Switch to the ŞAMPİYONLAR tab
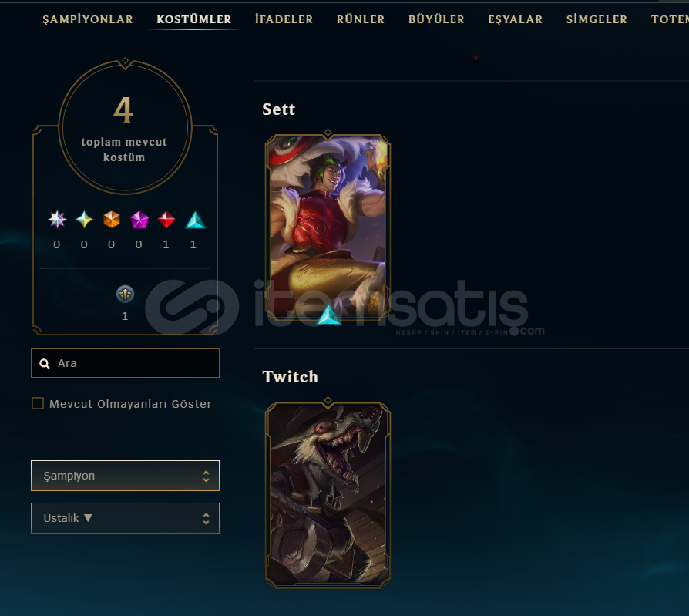This screenshot has width=689, height=616. [88, 19]
